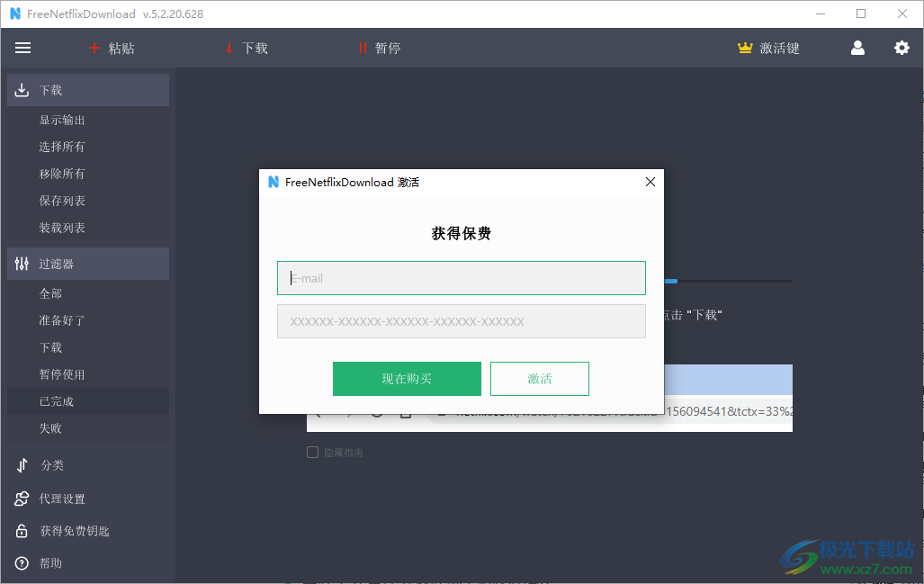Close the FreeNetflixDownload main window
The width and height of the screenshot is (924, 584).
[x=902, y=13]
